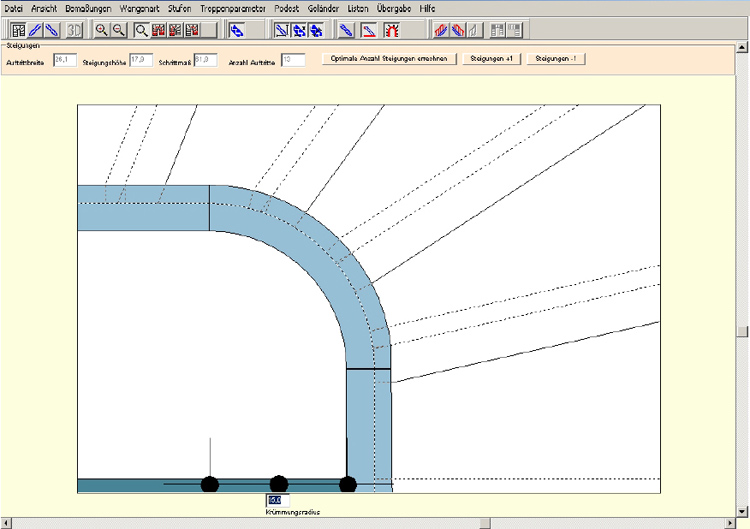This screenshot has height=529, width=750.
Task: Click the red arch toolbar icon
Action: tap(392, 30)
